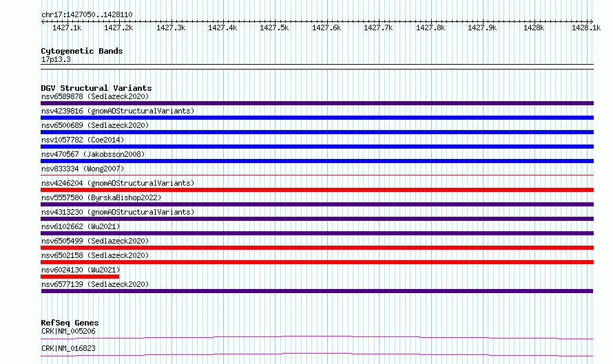Open nsv6102662 (Wu2021) label
The height and width of the screenshot is (364, 613).
(81, 226)
